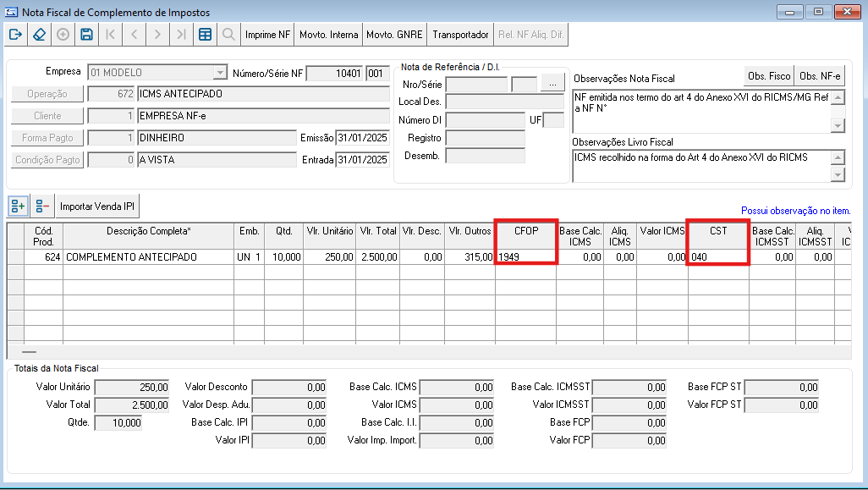
Task: Click the scroll-up arrow of Observações Livro Fiscal
Action: [x=838, y=157]
